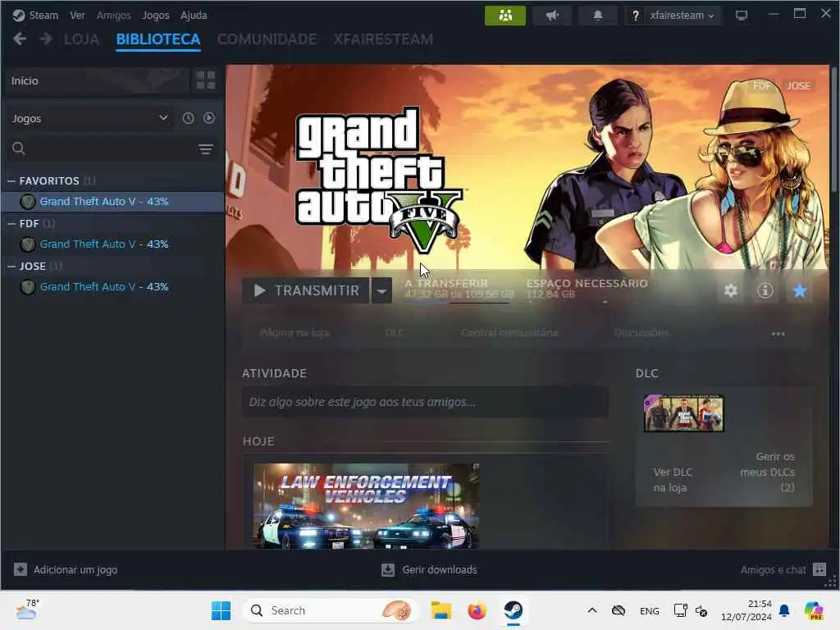Open the collections grid view icon
840x630 pixels.
click(x=206, y=81)
